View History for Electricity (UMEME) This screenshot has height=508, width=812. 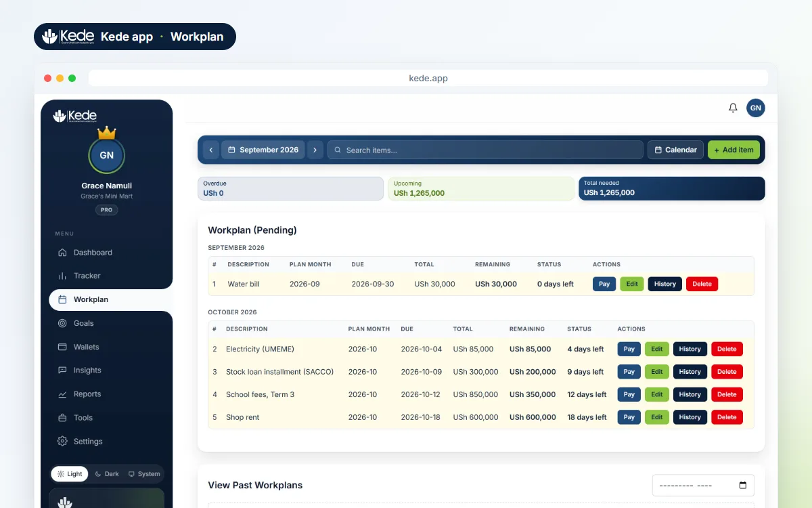(x=690, y=349)
